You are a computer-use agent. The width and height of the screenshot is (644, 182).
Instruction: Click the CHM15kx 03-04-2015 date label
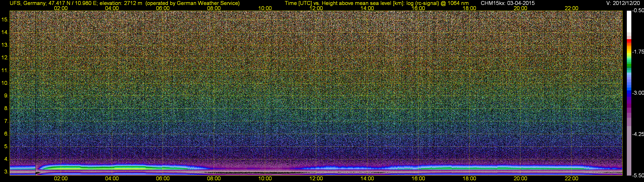tap(507, 3)
